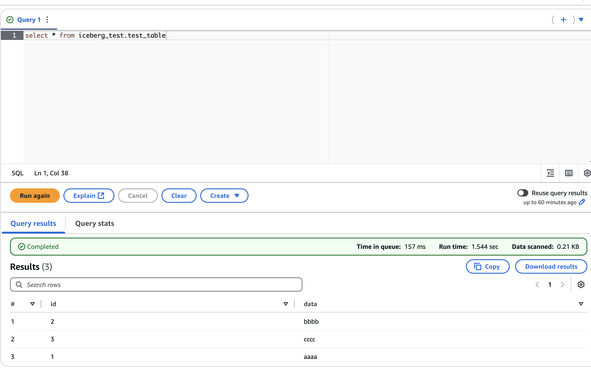Click the 'Ln 1, Col 38' status text
The width and height of the screenshot is (591, 370).
(x=51, y=173)
